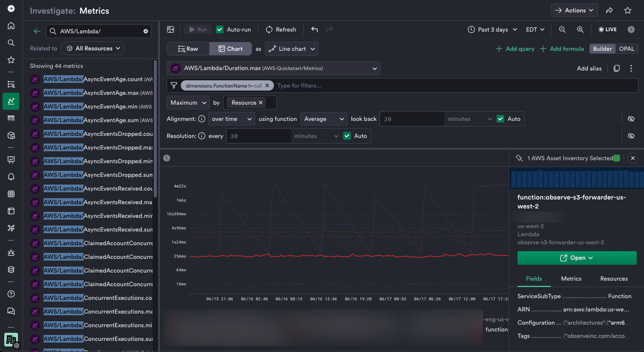
Task: Hide the resolution row eye toggle
Action: coord(631,136)
